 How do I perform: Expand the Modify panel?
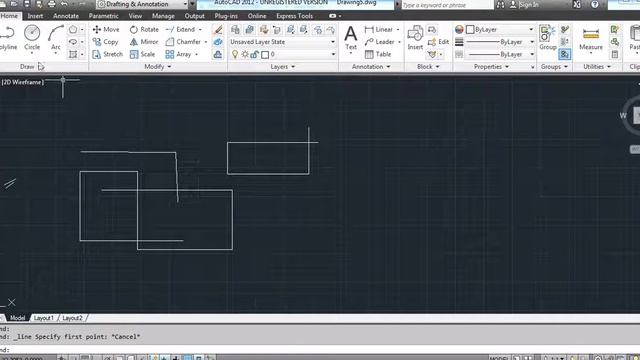[158, 66]
